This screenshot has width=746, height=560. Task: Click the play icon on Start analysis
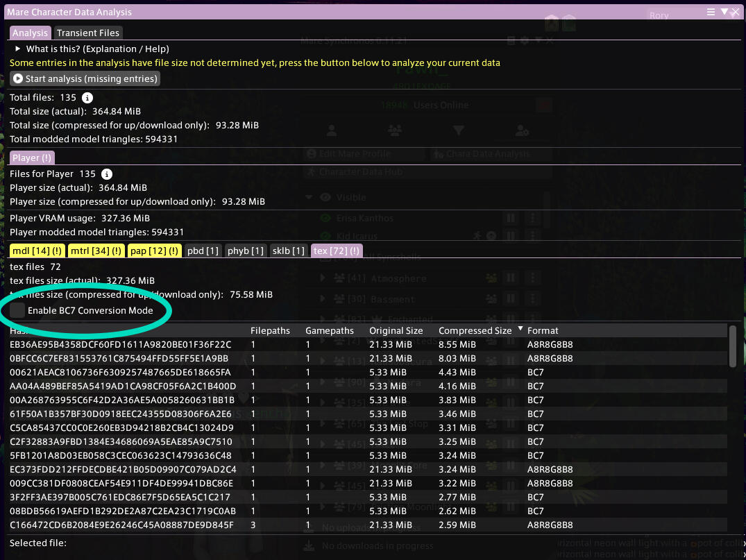(18, 79)
